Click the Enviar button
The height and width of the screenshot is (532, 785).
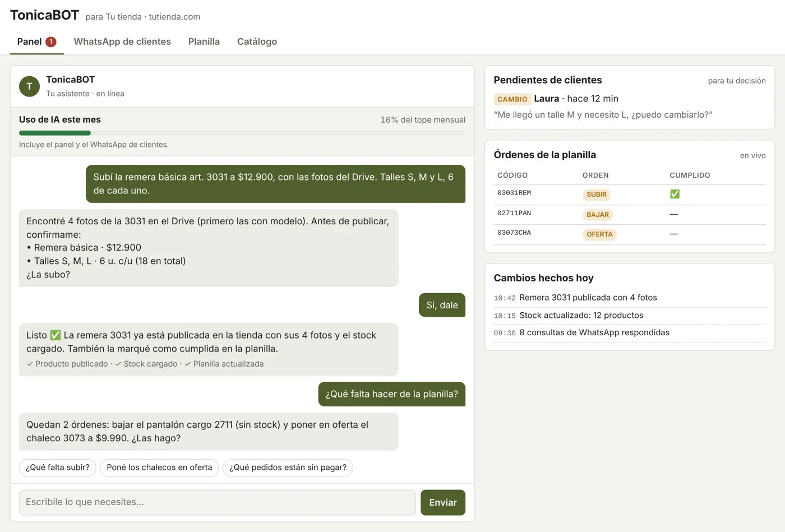tap(443, 502)
